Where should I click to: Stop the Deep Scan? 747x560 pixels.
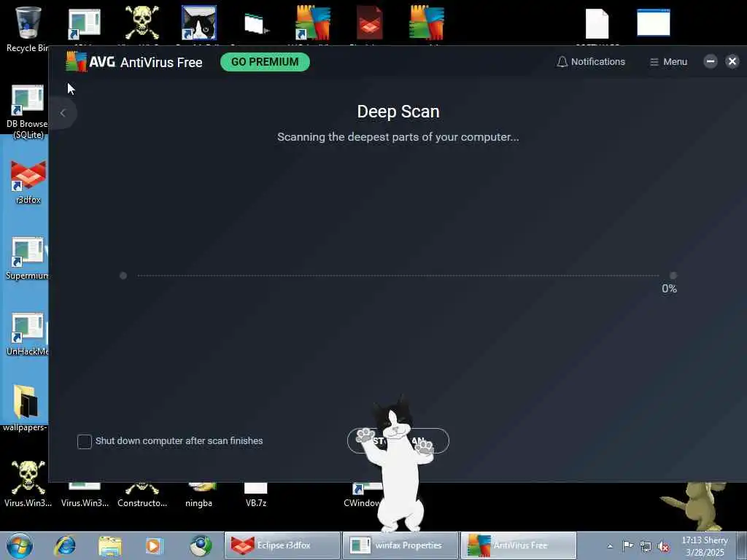398,441
